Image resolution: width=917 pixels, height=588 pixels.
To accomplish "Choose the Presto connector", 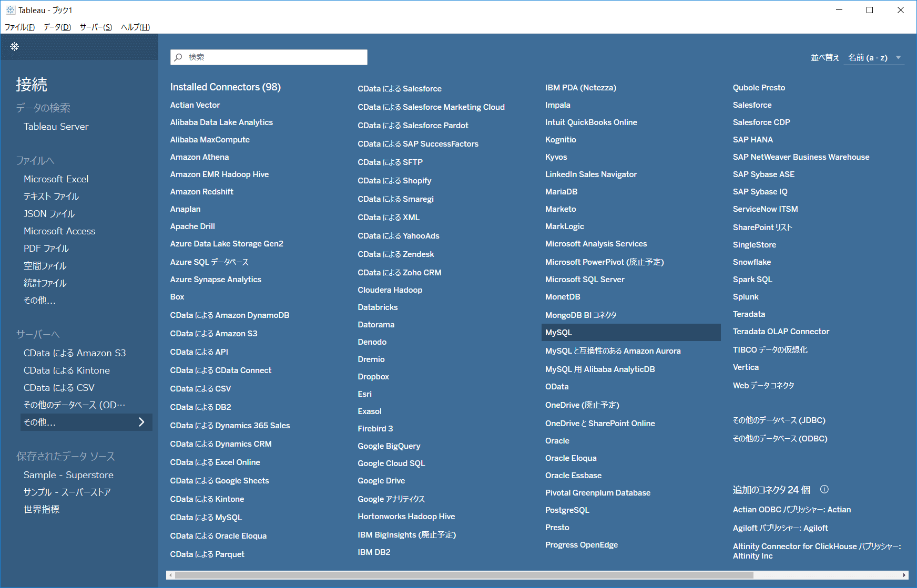I will [557, 528].
